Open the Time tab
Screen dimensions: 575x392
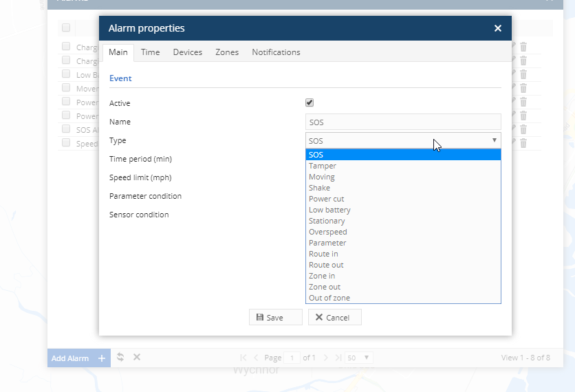coord(151,52)
